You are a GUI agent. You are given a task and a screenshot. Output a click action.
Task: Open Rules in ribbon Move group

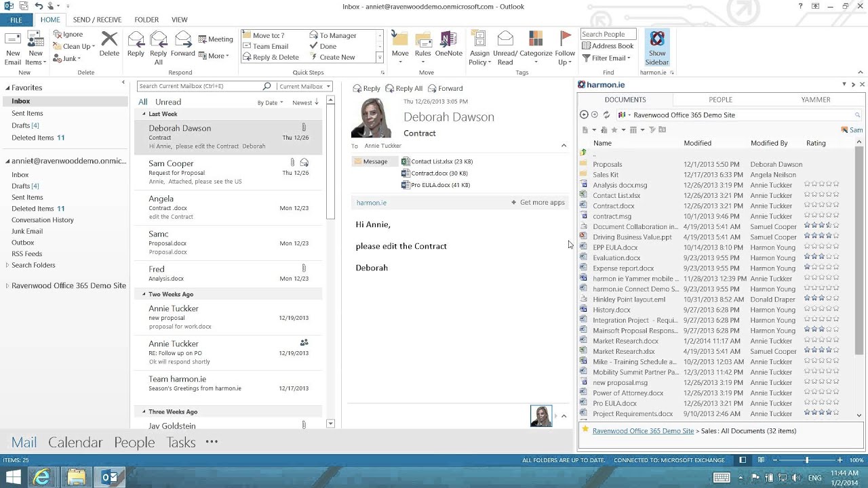point(422,49)
